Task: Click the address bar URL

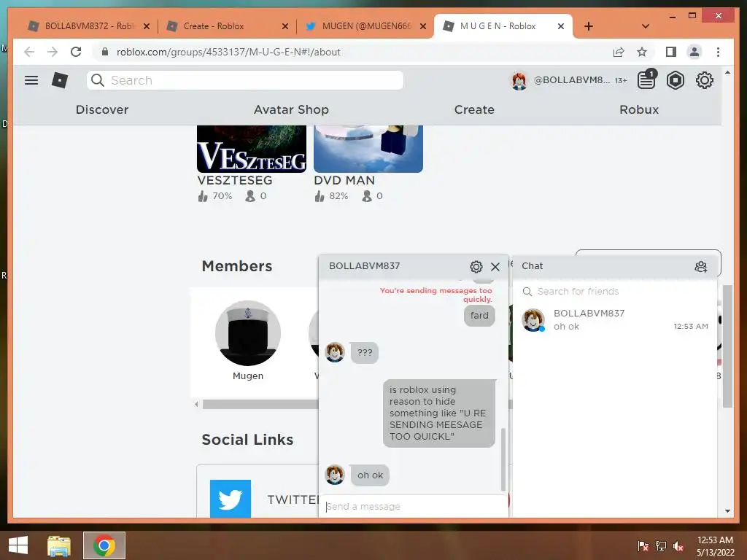Action: tap(228, 52)
